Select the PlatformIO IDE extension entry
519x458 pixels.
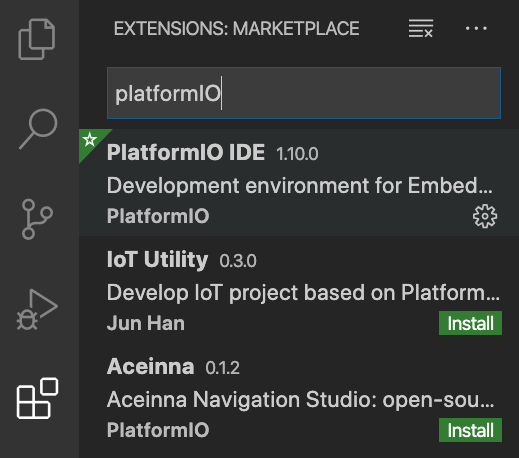point(299,183)
